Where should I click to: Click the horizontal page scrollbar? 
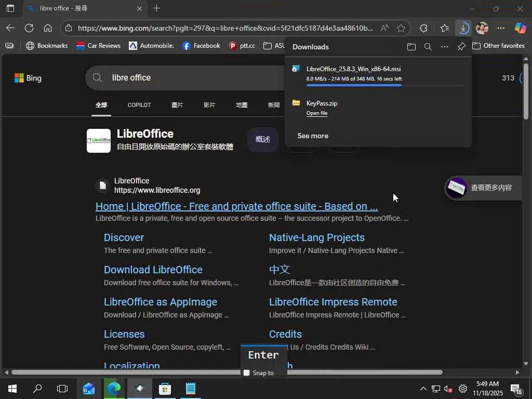click(227, 372)
